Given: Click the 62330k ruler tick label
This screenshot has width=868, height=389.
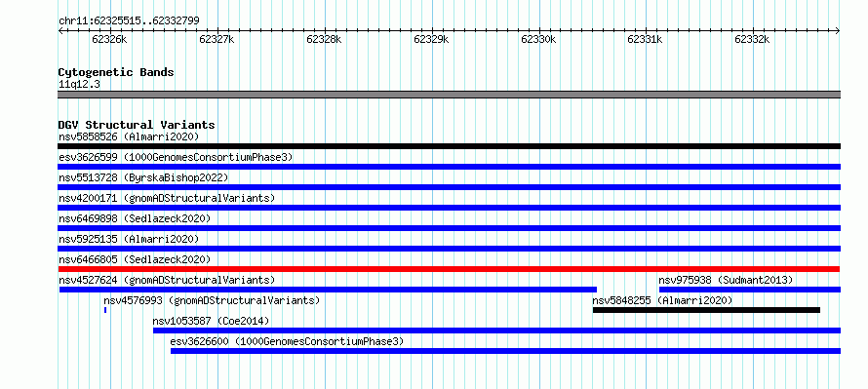Looking at the screenshot, I should coord(538,39).
